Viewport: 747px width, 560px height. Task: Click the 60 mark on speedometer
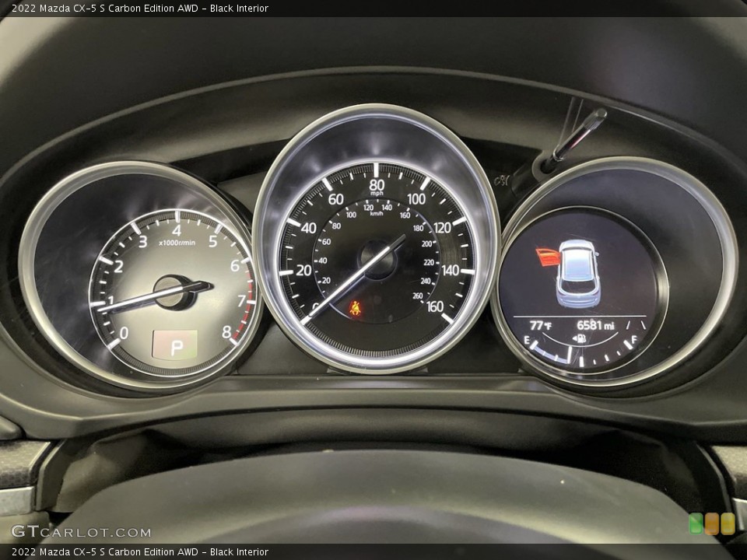336,199
